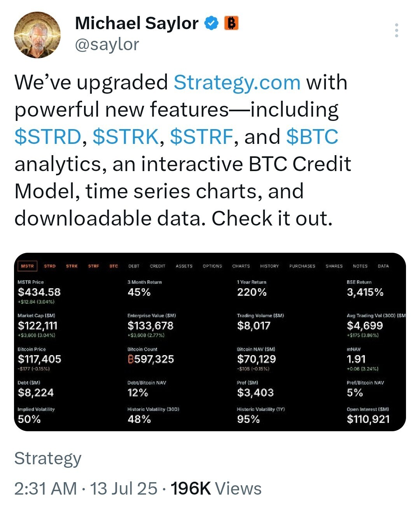Screen dimensions: 420x509
Task: Open the three-dot tweet options menu
Action: click(396, 30)
